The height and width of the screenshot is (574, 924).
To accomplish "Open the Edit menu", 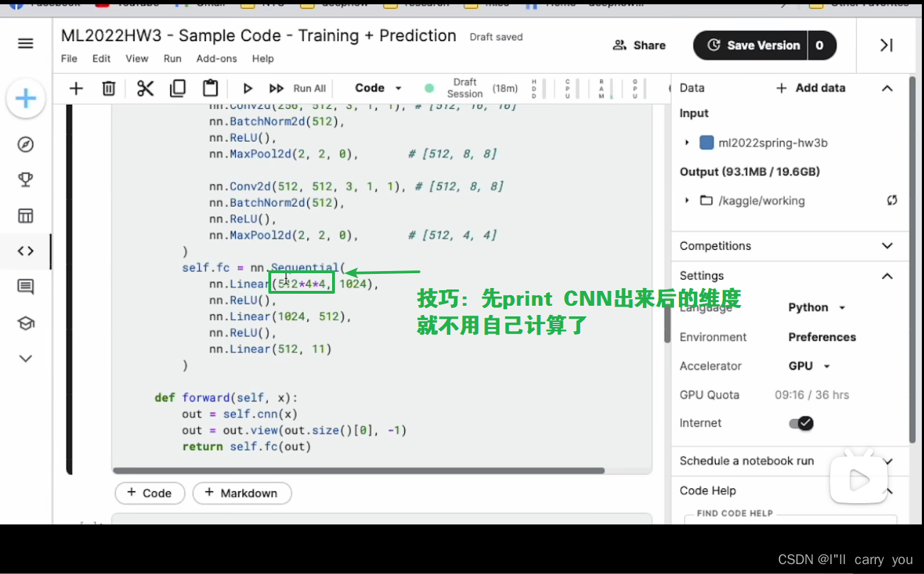I will click(101, 59).
